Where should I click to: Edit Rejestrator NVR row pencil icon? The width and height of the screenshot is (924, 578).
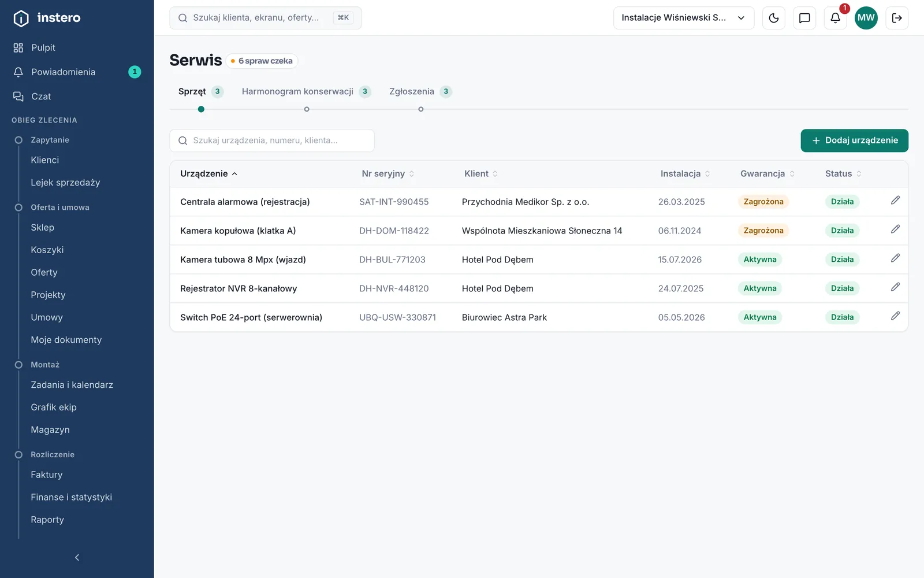[895, 287]
